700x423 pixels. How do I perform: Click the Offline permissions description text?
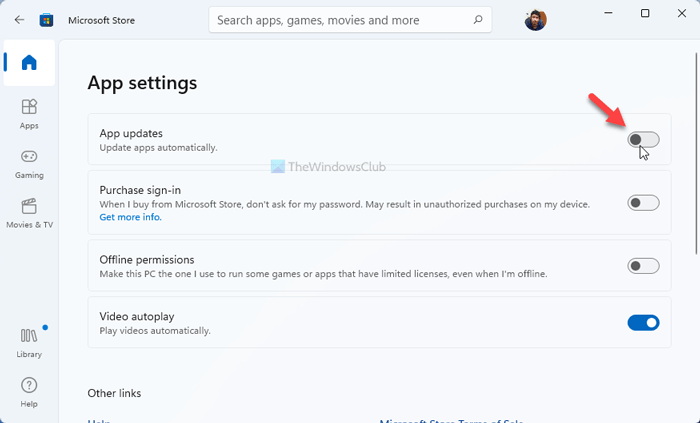point(323,274)
